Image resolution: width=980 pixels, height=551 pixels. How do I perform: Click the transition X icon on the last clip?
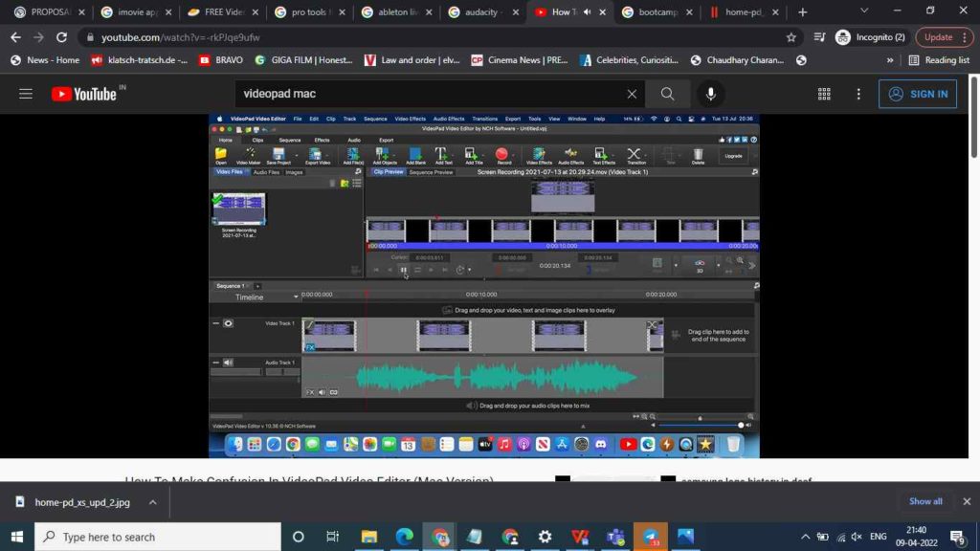[x=653, y=324]
